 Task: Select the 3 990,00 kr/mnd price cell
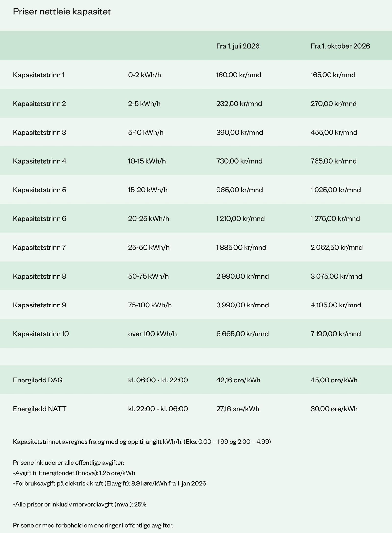point(242,305)
